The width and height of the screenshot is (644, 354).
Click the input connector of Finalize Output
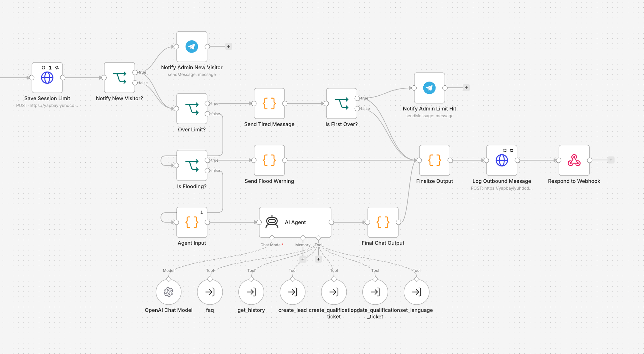[419, 160]
